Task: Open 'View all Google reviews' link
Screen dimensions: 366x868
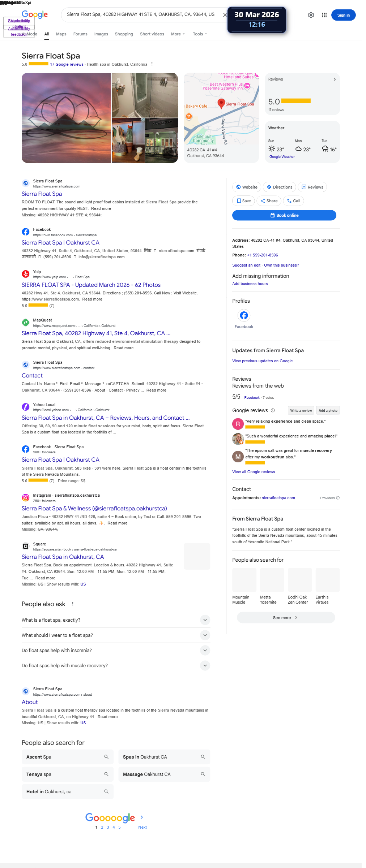Action: coord(254,472)
